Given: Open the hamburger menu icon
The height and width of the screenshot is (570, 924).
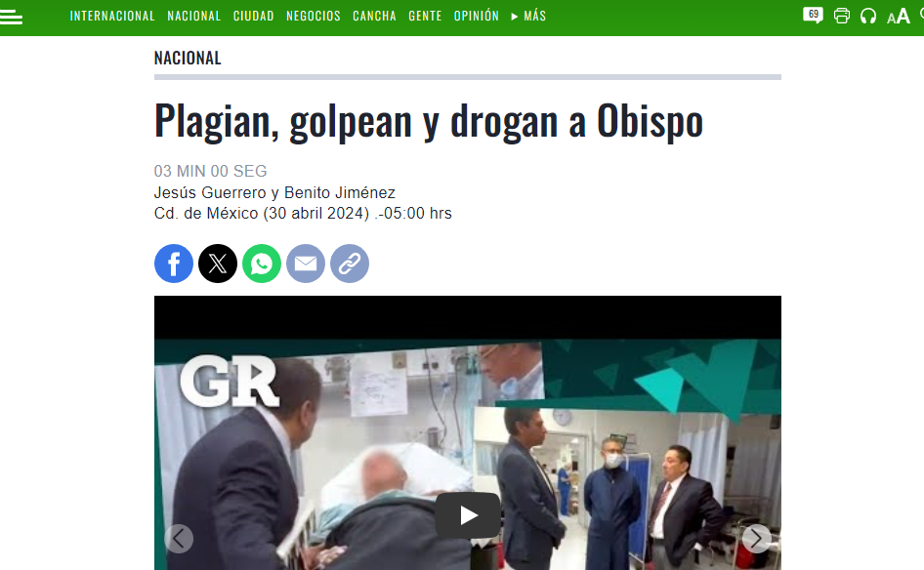Looking at the screenshot, I should [11, 17].
